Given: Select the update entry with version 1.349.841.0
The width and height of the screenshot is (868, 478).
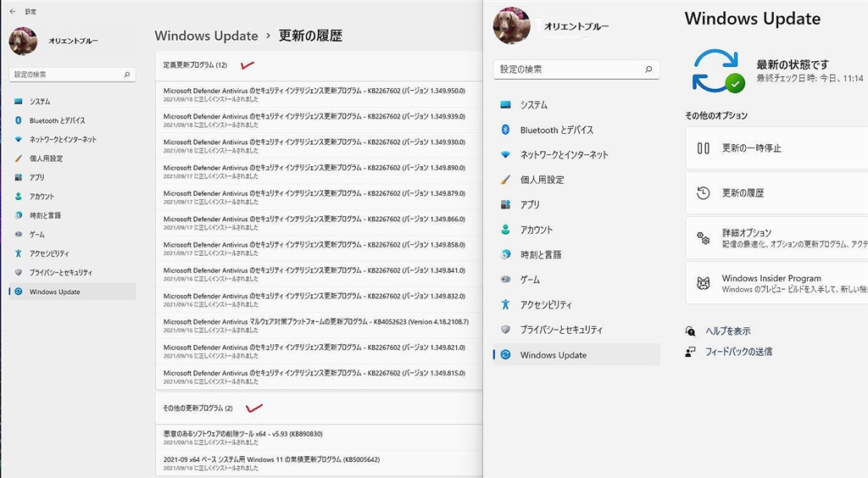Looking at the screenshot, I should 319,275.
